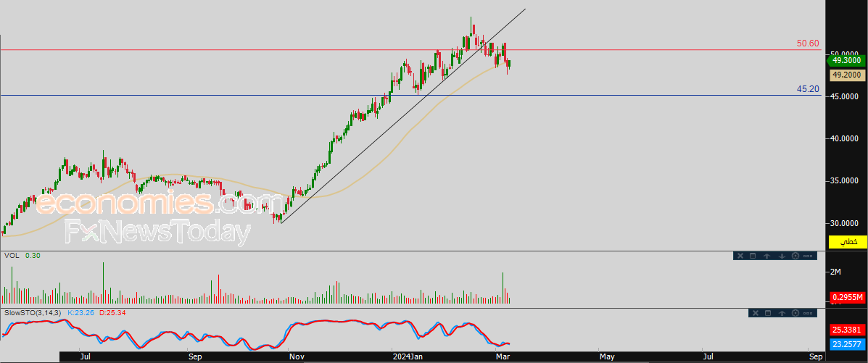
Task: Click the red 50.60 resistance label
Action: (809, 43)
